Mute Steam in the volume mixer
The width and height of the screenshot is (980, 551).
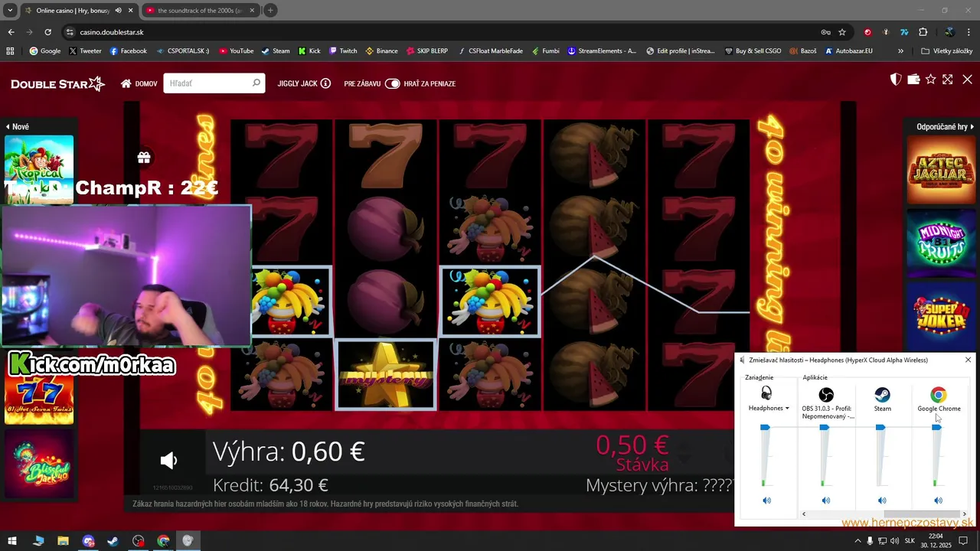pos(882,500)
